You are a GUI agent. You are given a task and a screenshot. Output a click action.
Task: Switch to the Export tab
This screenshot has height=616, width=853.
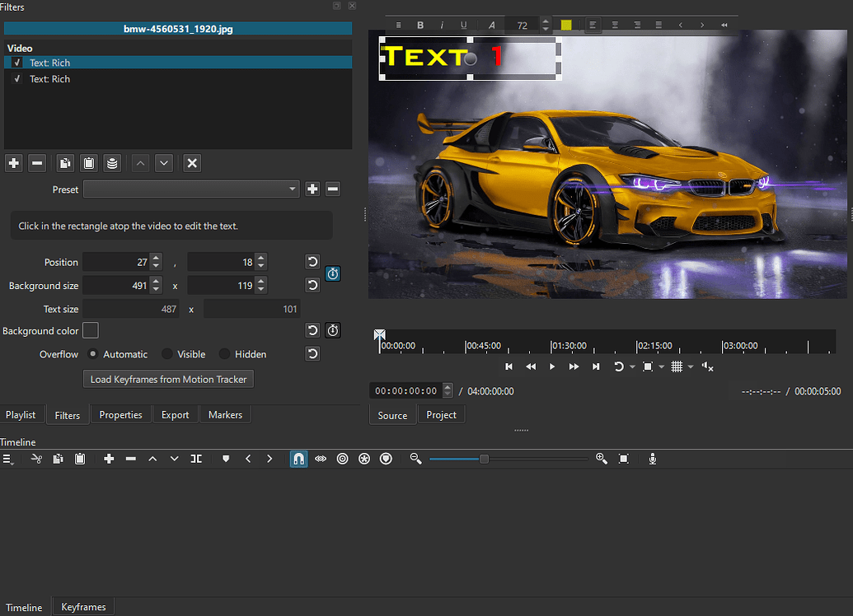pos(175,414)
